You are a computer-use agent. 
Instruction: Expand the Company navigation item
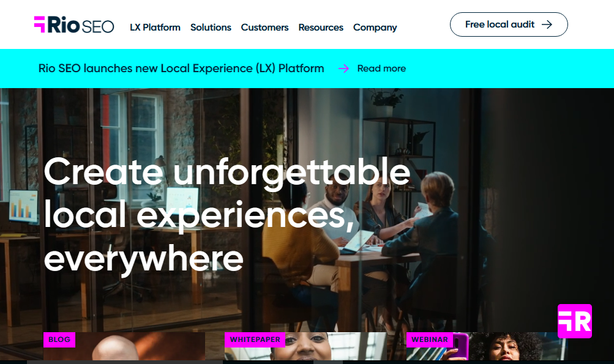pyautogui.click(x=375, y=28)
